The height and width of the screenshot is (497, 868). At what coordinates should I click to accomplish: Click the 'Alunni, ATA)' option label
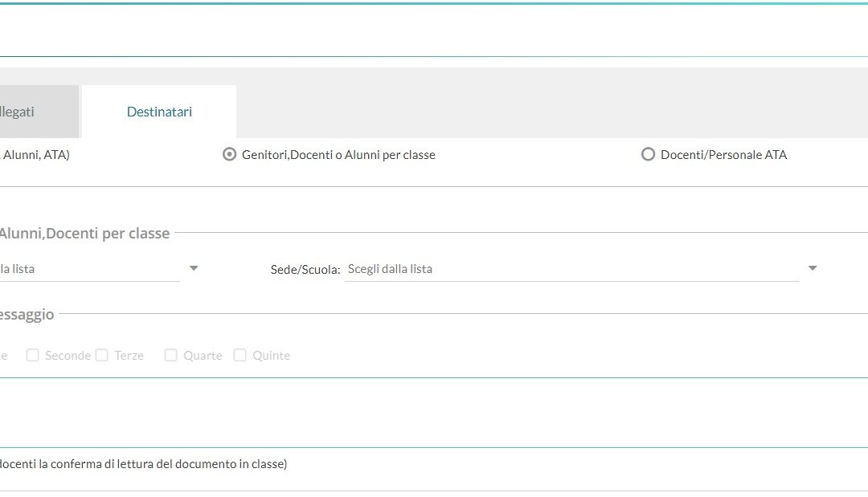click(x=35, y=155)
